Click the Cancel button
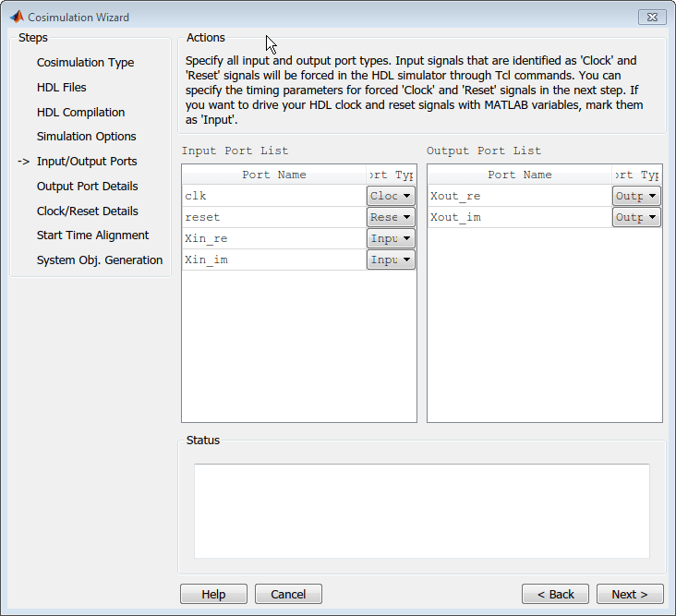This screenshot has width=676, height=616. (288, 594)
